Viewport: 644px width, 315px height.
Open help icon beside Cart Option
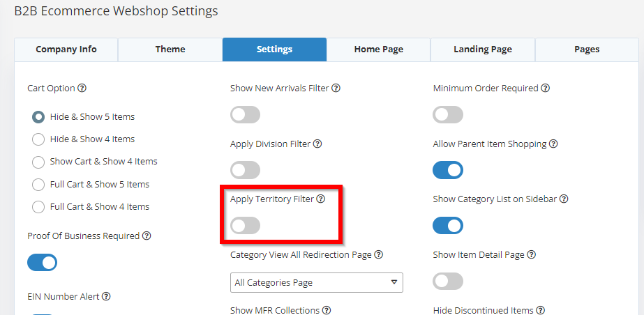click(x=82, y=89)
